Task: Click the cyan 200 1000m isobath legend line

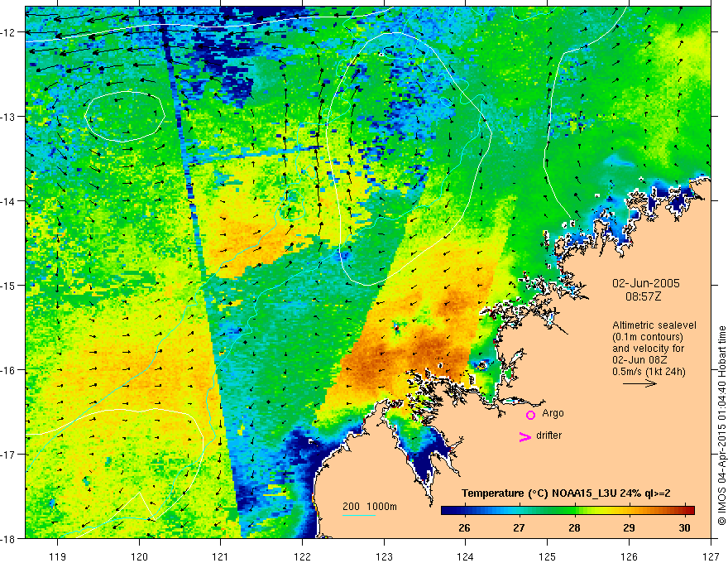Action: pos(358,515)
